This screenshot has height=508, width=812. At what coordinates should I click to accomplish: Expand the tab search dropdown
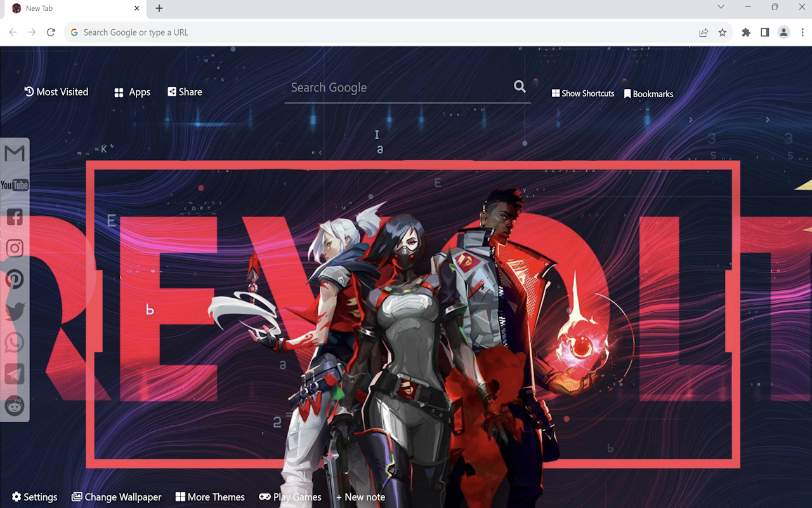coord(721,7)
